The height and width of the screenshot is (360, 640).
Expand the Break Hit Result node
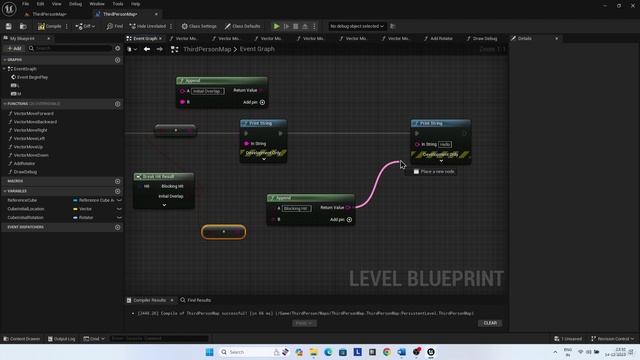(164, 205)
